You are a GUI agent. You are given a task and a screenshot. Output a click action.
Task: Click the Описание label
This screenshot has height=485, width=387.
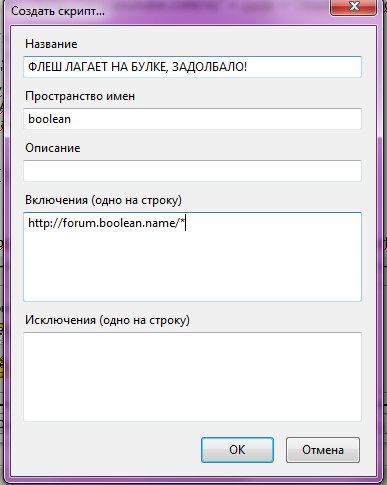click(53, 148)
